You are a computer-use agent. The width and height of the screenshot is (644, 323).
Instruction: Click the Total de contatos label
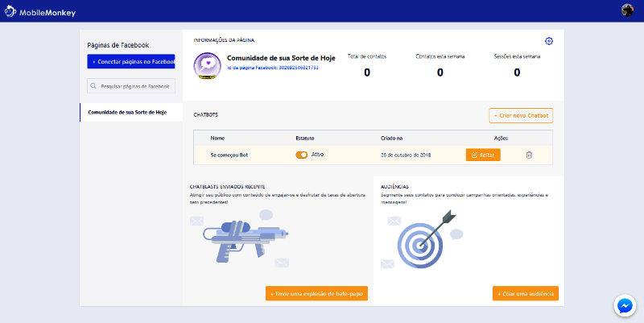[367, 56]
